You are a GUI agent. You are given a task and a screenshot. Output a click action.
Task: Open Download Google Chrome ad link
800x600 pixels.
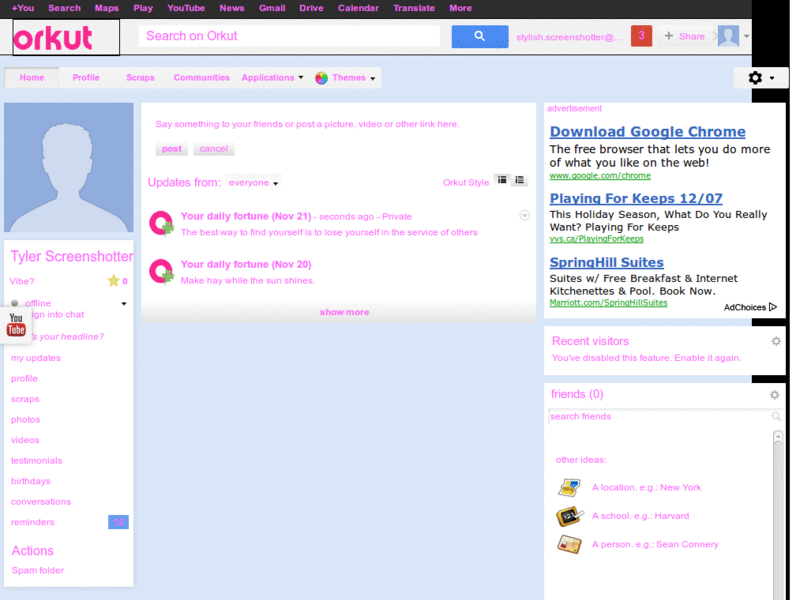tap(647, 132)
